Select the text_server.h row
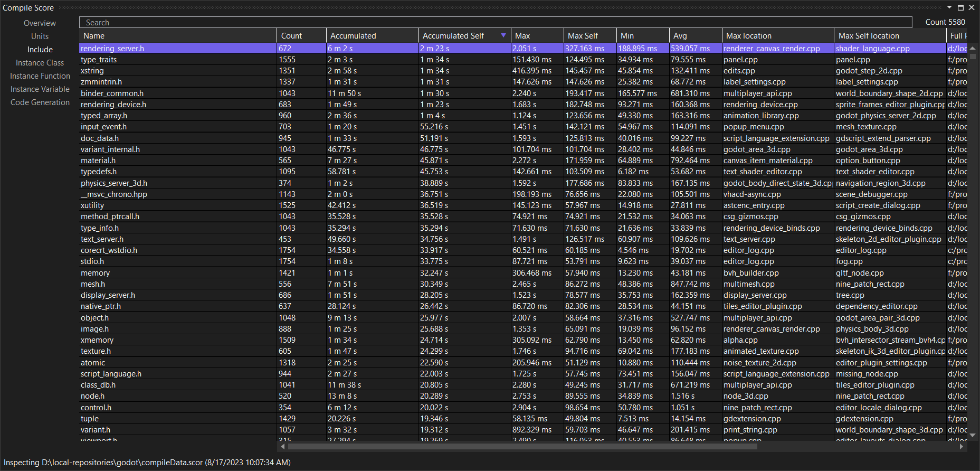The height and width of the screenshot is (471, 980). [x=524, y=239]
